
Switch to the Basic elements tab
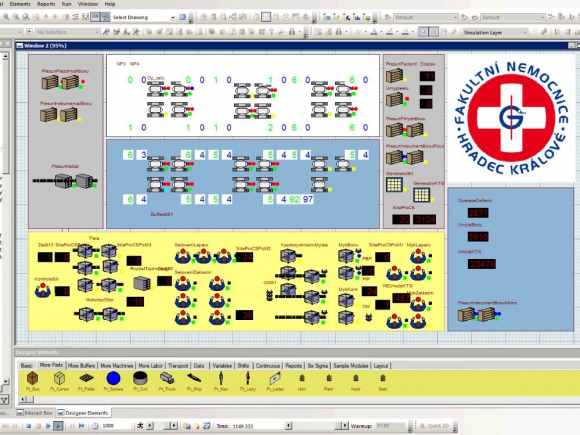tap(27, 365)
